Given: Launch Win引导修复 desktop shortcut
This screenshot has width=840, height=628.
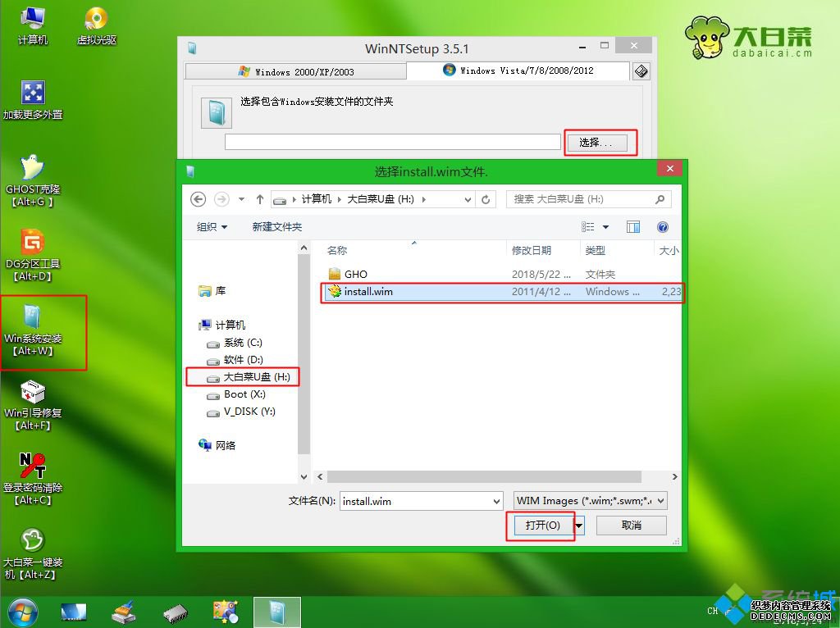Looking at the screenshot, I should coord(33,405).
